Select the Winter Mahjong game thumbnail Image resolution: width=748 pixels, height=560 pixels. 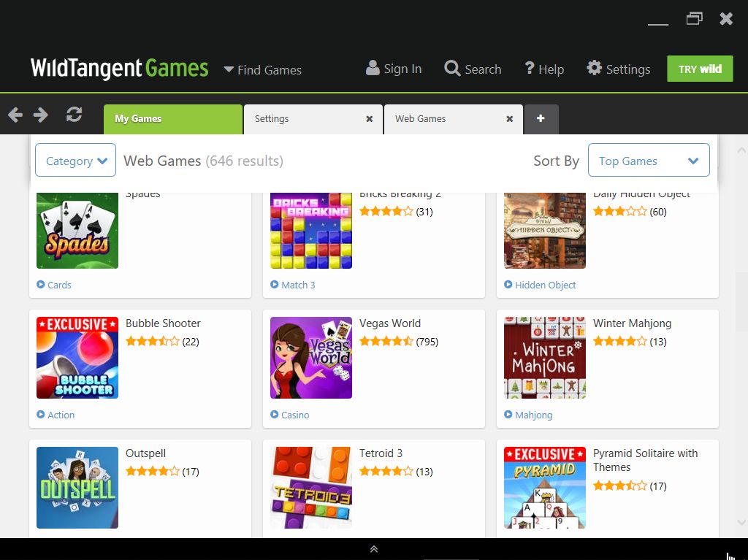545,358
